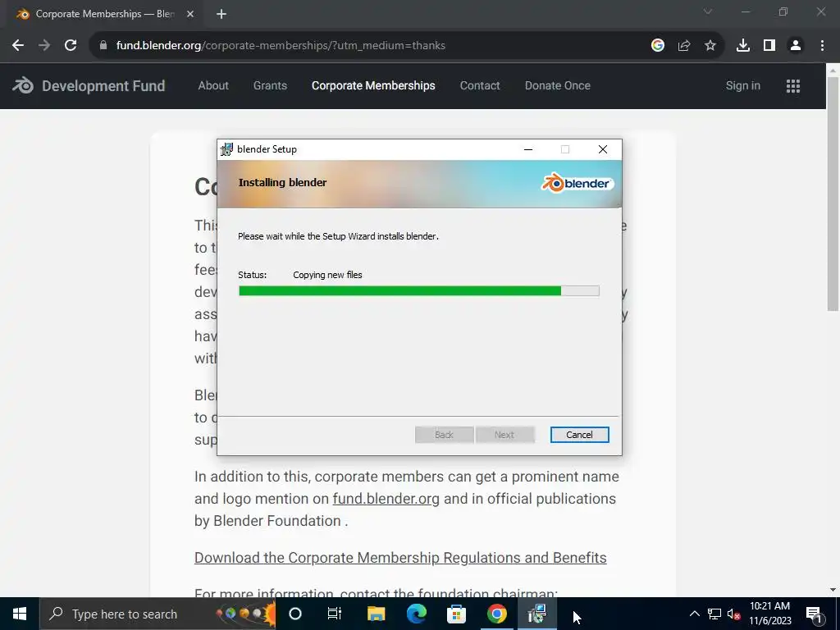Open the Windows Start menu
This screenshot has height=630, width=840.
click(20, 614)
